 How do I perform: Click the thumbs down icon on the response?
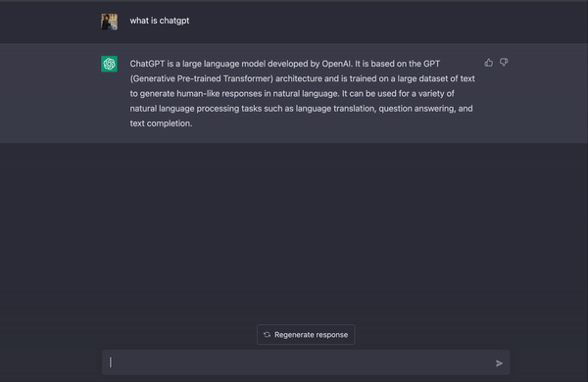(504, 63)
